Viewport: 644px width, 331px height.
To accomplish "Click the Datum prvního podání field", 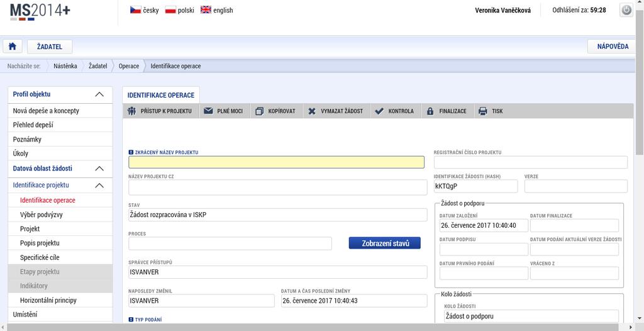I will click(x=484, y=273).
